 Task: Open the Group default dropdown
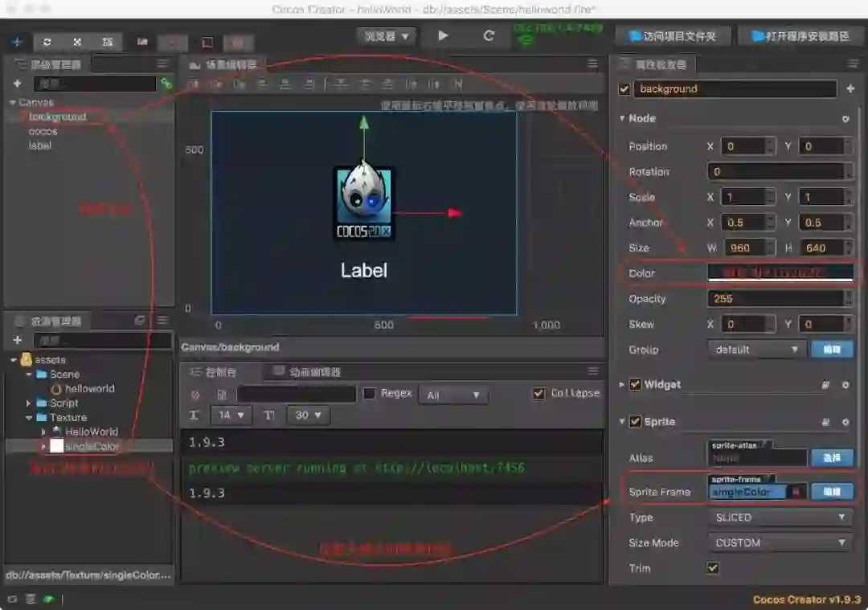click(756, 350)
